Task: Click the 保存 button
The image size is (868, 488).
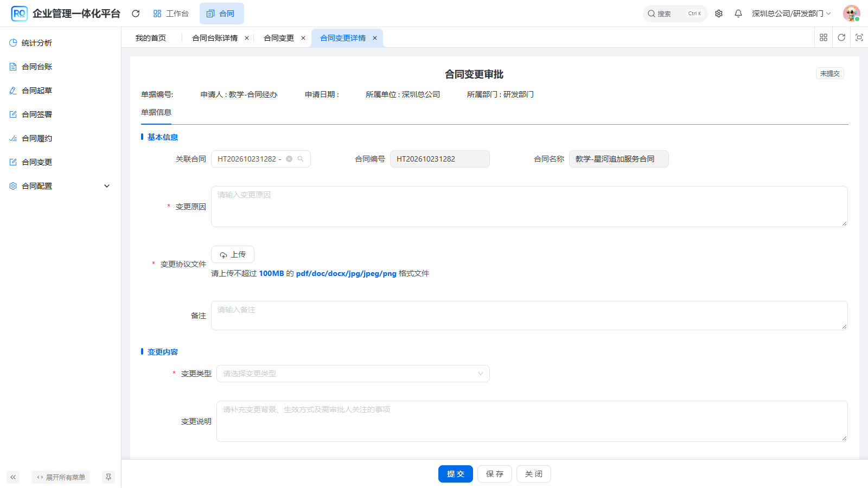Action: 495,474
